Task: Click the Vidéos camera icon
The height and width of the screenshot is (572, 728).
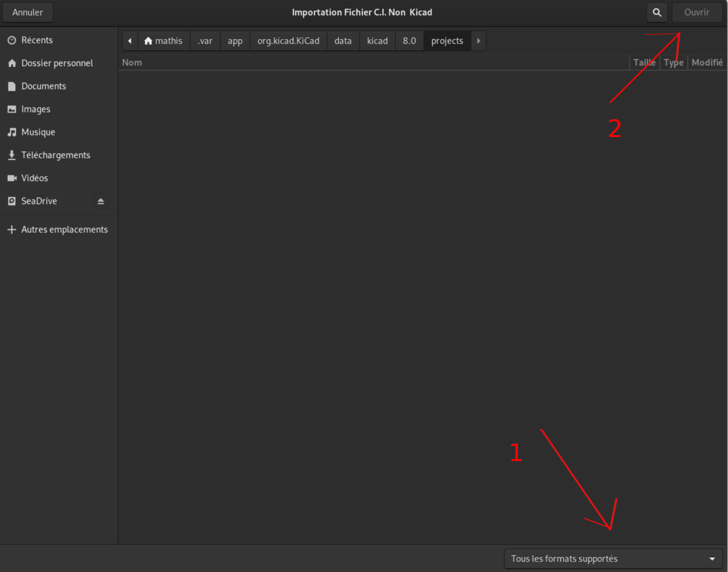Action: pos(12,178)
